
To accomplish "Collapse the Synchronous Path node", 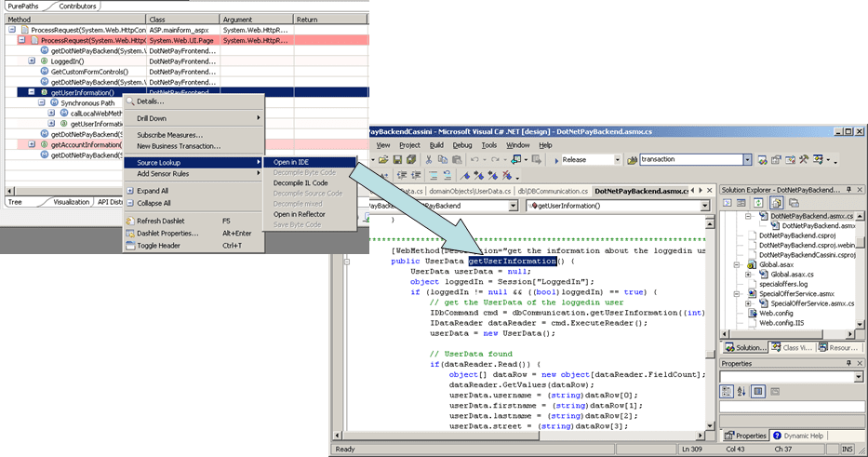I will (x=42, y=102).
